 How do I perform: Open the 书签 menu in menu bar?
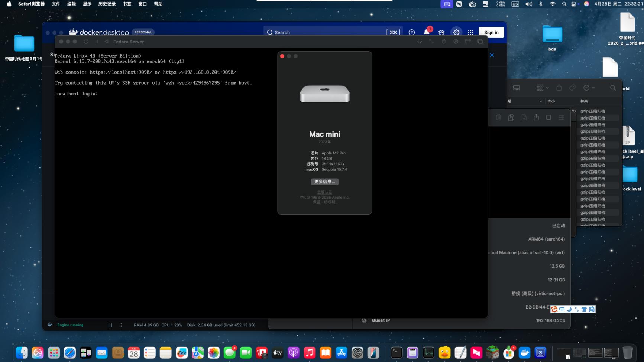click(127, 4)
